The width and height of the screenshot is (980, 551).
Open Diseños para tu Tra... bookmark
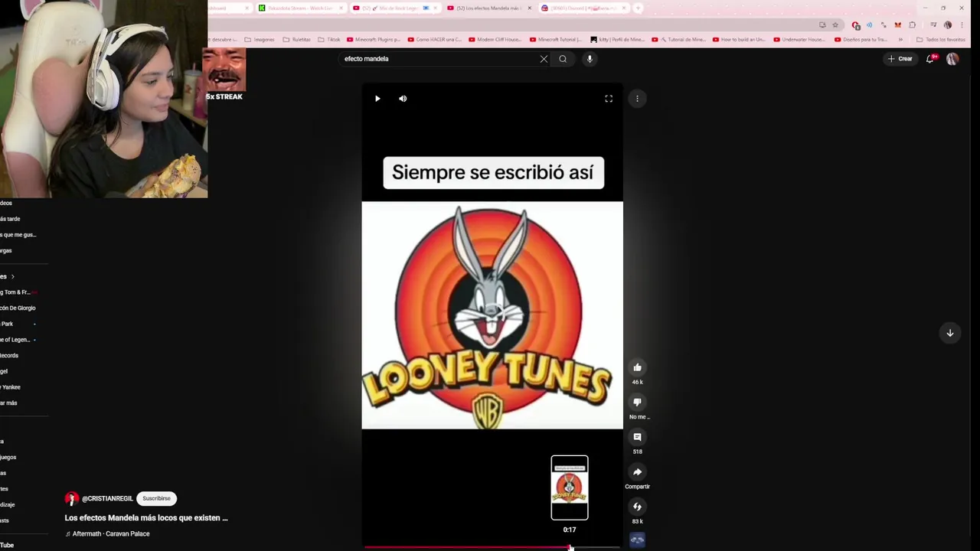click(860, 40)
